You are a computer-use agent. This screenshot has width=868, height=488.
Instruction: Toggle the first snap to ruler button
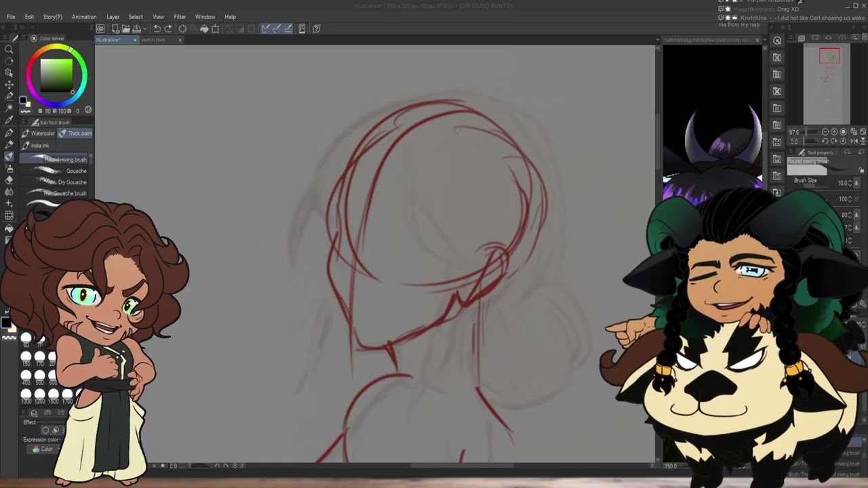(x=266, y=28)
